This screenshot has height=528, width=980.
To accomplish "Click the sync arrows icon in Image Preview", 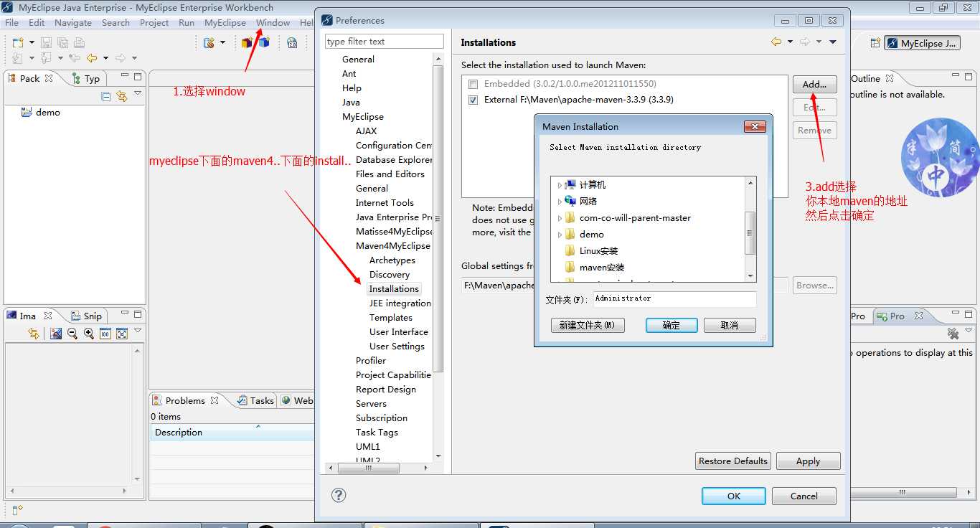I will (33, 334).
